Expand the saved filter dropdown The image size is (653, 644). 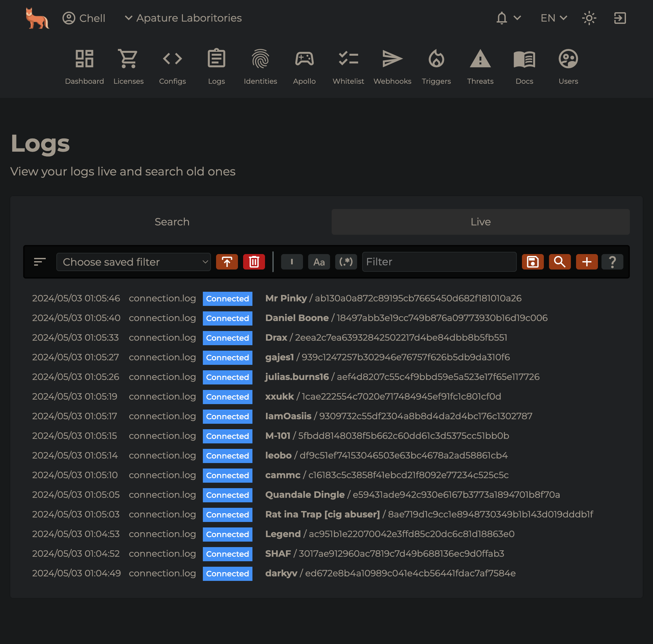[133, 262]
